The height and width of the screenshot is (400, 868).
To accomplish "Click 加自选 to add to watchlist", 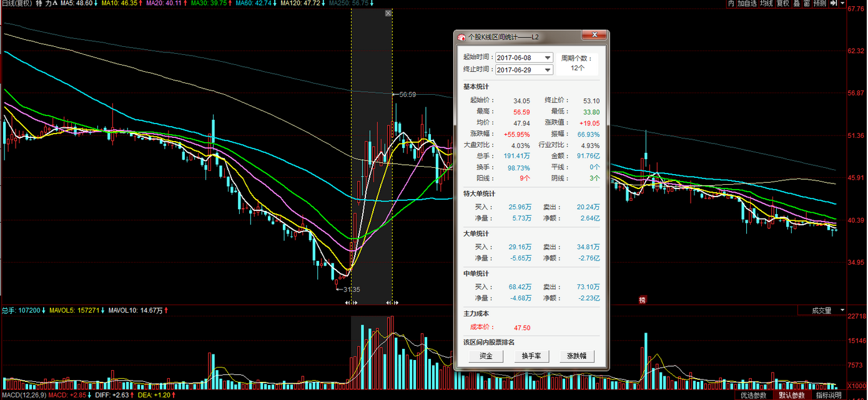I will pos(747,4).
